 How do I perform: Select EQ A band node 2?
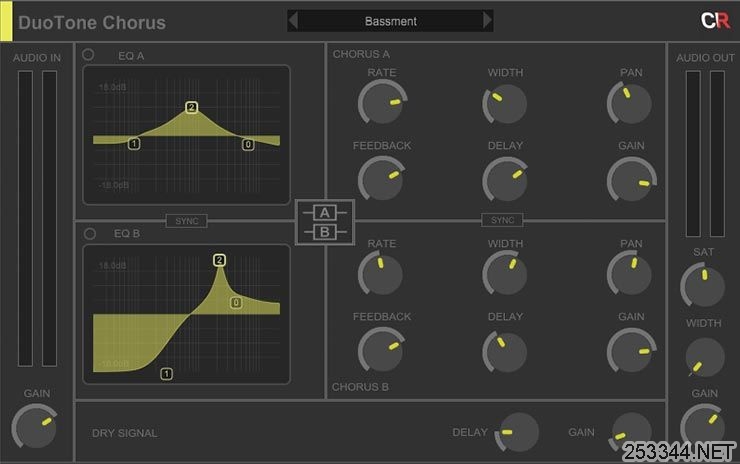pos(191,107)
